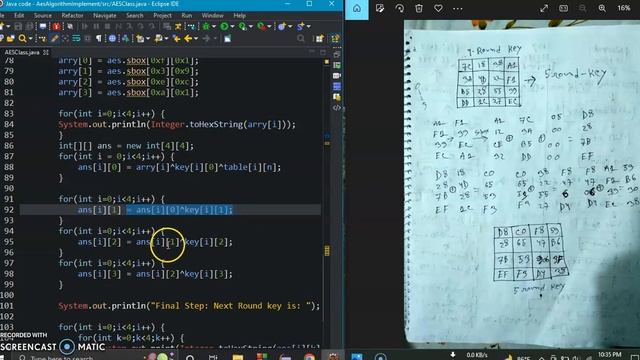
Task: Click the Coverage run icon
Action: 242,26
